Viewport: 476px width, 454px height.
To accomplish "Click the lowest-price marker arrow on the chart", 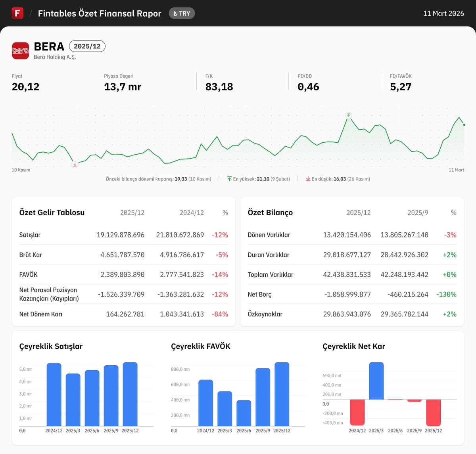I will [x=75, y=165].
